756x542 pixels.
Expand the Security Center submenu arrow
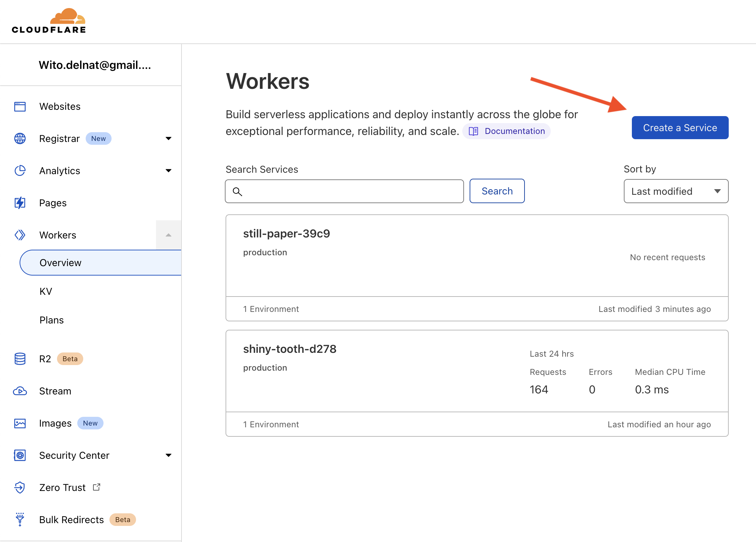tap(169, 455)
